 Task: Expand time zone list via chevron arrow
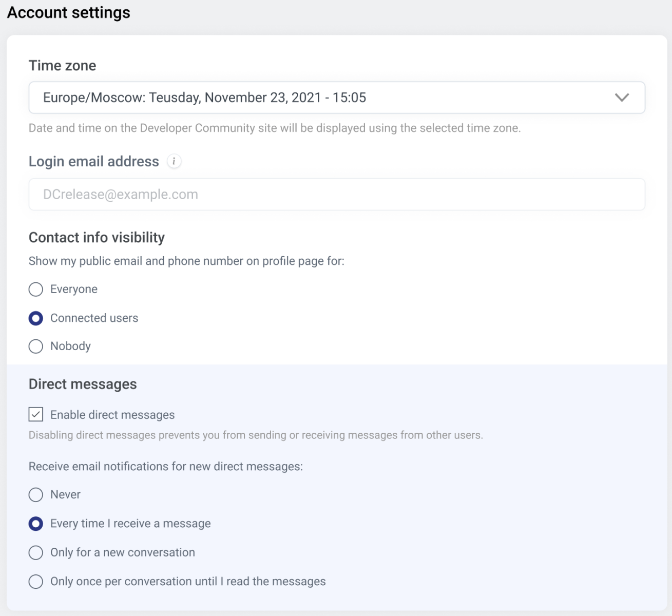[x=622, y=98]
